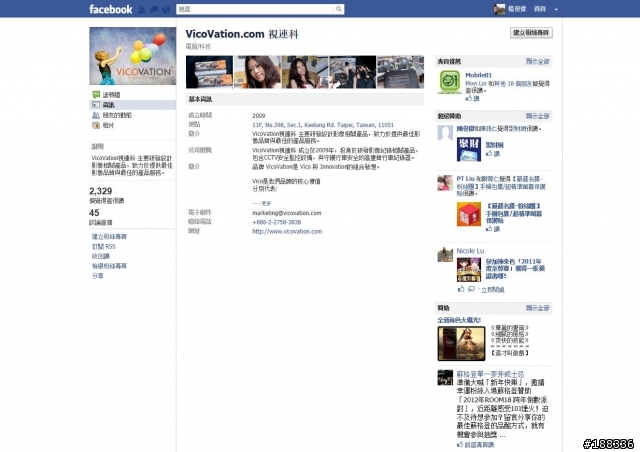Image resolution: width=640 pixels, height=452 pixels.
Task: Focus the Facebook search field
Action: pyautogui.click(x=255, y=9)
